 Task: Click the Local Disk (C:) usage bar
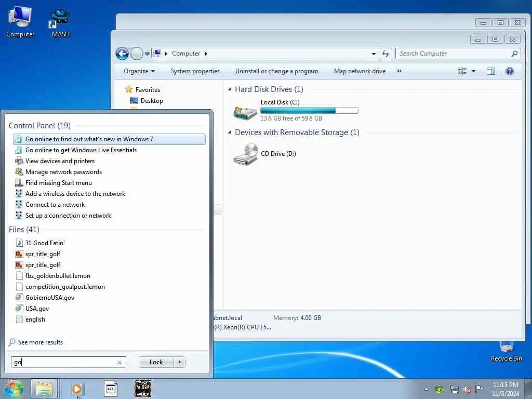click(309, 111)
